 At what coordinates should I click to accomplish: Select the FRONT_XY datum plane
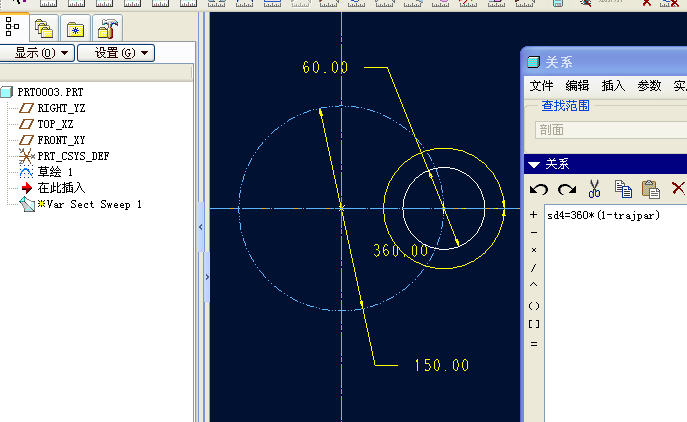[61, 140]
